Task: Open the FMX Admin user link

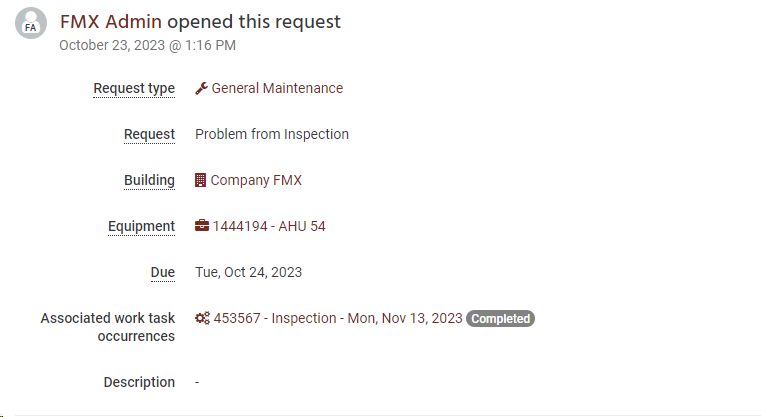Action: [111, 22]
